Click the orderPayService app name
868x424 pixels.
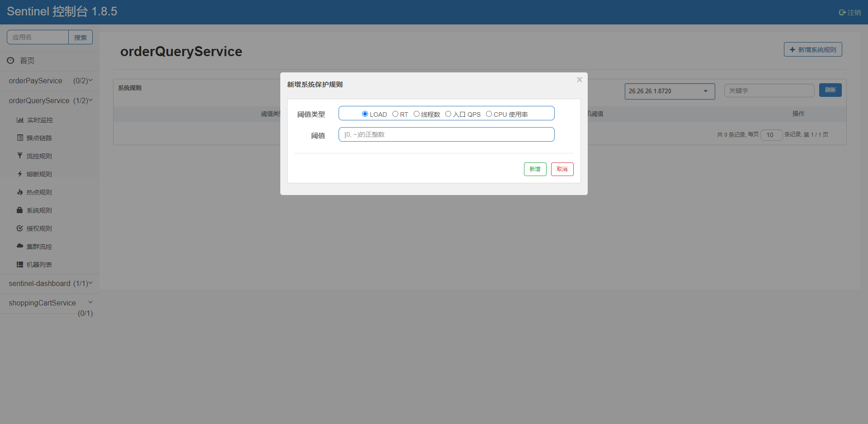click(x=35, y=81)
